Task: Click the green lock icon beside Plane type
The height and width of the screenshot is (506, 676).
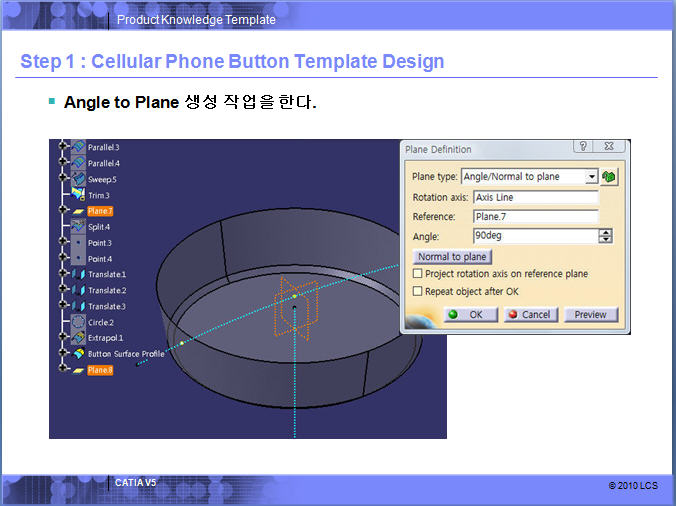Action: (x=609, y=177)
